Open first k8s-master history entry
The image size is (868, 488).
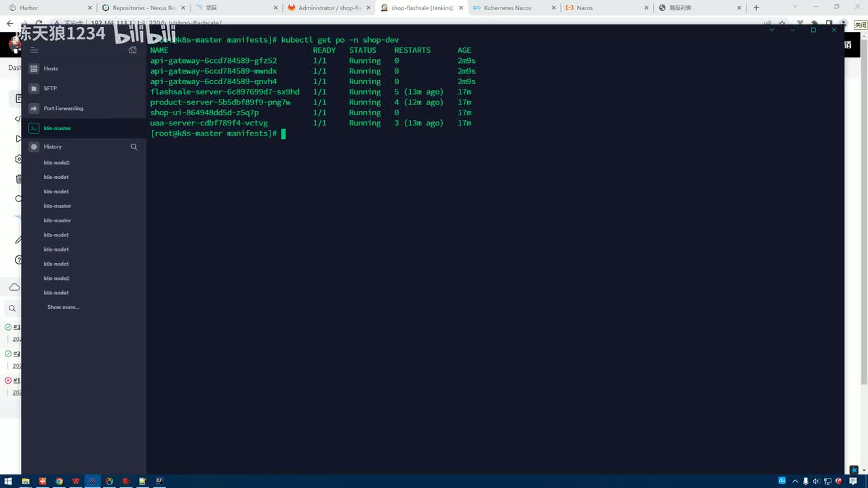pyautogui.click(x=58, y=206)
